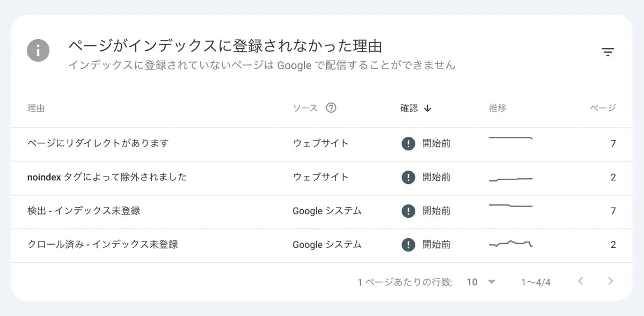The image size is (644, 316).
Task: Open the rows per page dropdown
Action: pyautogui.click(x=481, y=282)
